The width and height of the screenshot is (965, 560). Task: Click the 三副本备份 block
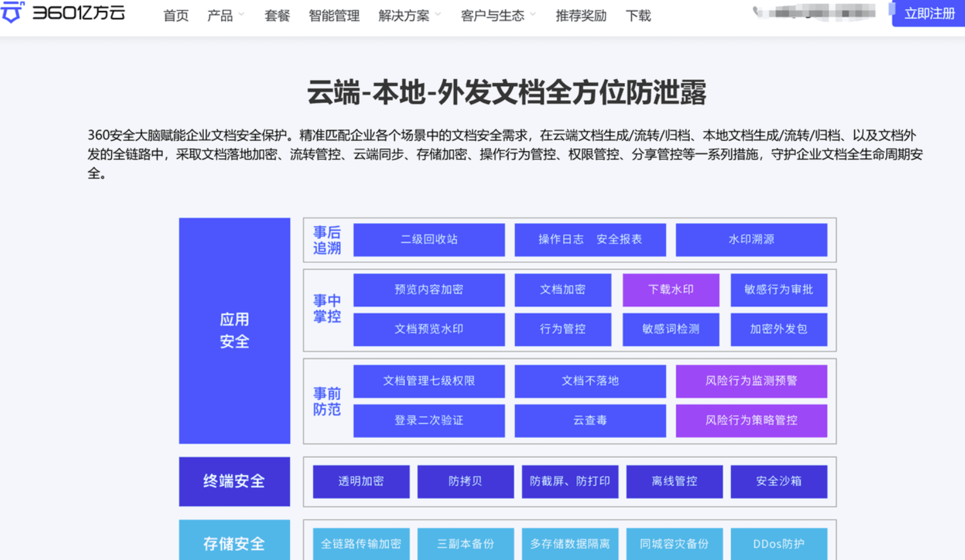click(465, 544)
